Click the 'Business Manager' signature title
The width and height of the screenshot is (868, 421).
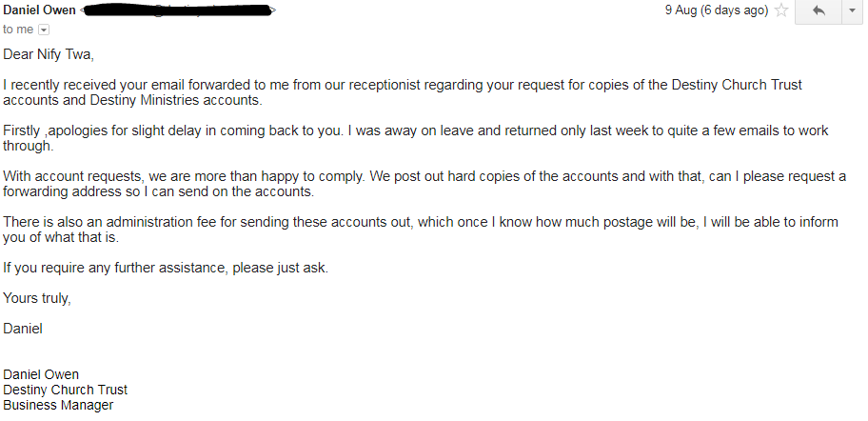[x=58, y=405]
